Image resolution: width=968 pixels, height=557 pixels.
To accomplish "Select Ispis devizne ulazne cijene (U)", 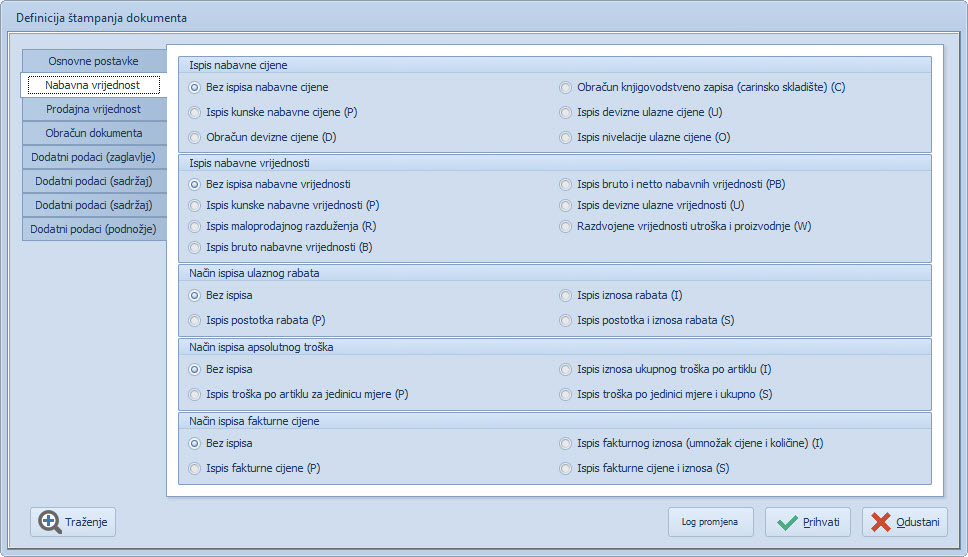I will click(566, 113).
